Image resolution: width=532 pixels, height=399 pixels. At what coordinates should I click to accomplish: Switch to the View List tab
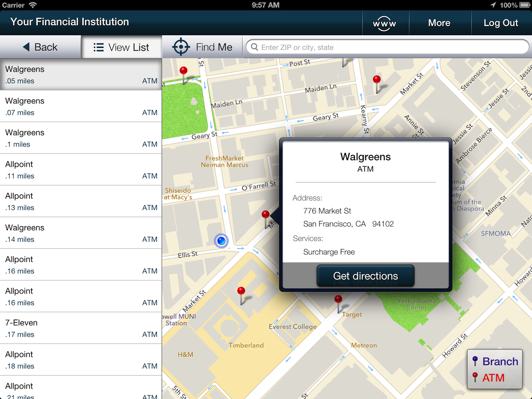point(122,47)
